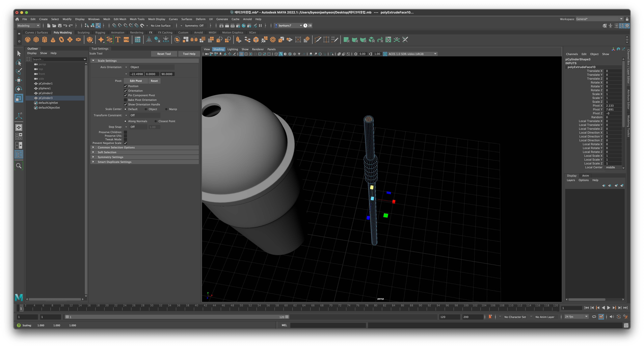The image size is (644, 347).
Task: Select the Rotate tool in left toolbox
Action: [x=19, y=89]
